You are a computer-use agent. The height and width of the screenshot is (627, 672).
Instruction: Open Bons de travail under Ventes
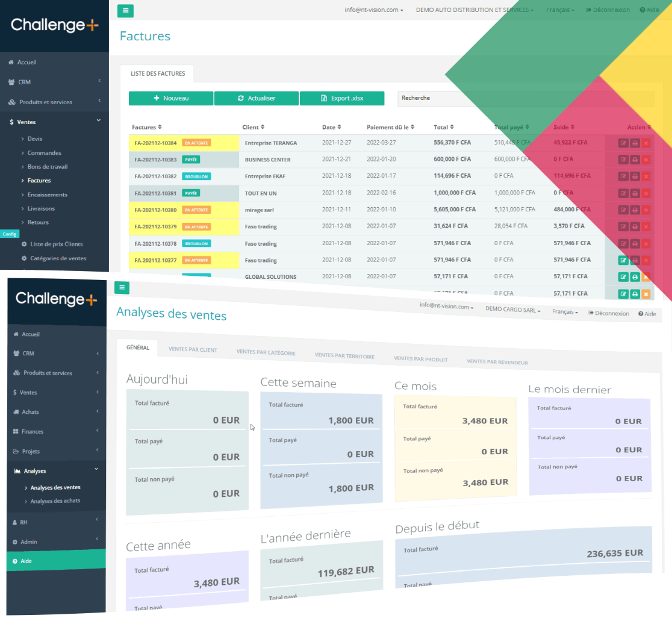[x=47, y=167]
